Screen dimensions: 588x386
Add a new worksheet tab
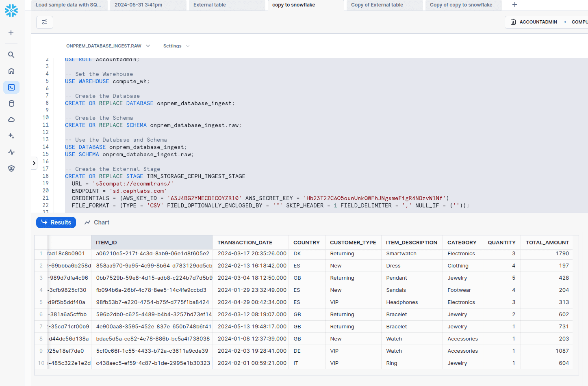click(x=515, y=5)
